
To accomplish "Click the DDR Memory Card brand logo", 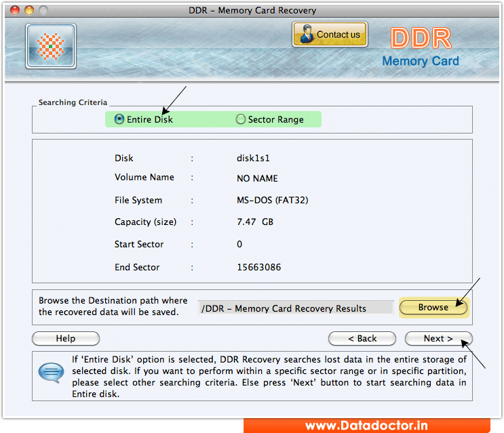I will pyautogui.click(x=421, y=47).
